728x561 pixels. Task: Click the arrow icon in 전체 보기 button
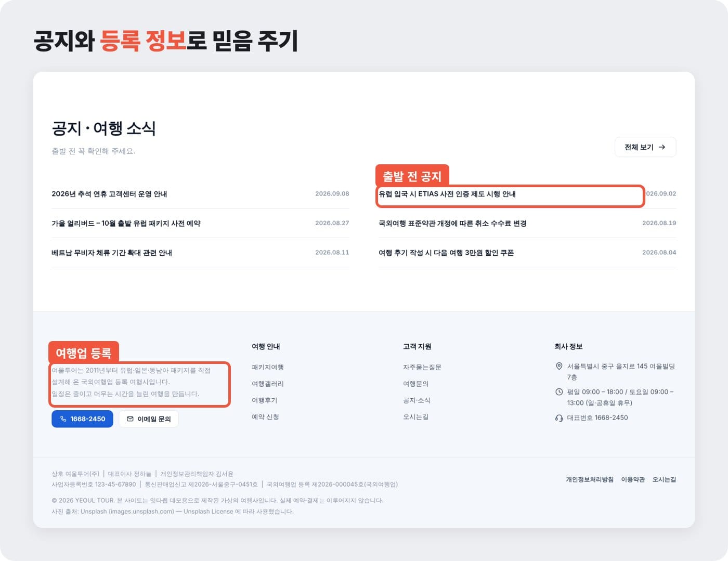[x=662, y=147]
